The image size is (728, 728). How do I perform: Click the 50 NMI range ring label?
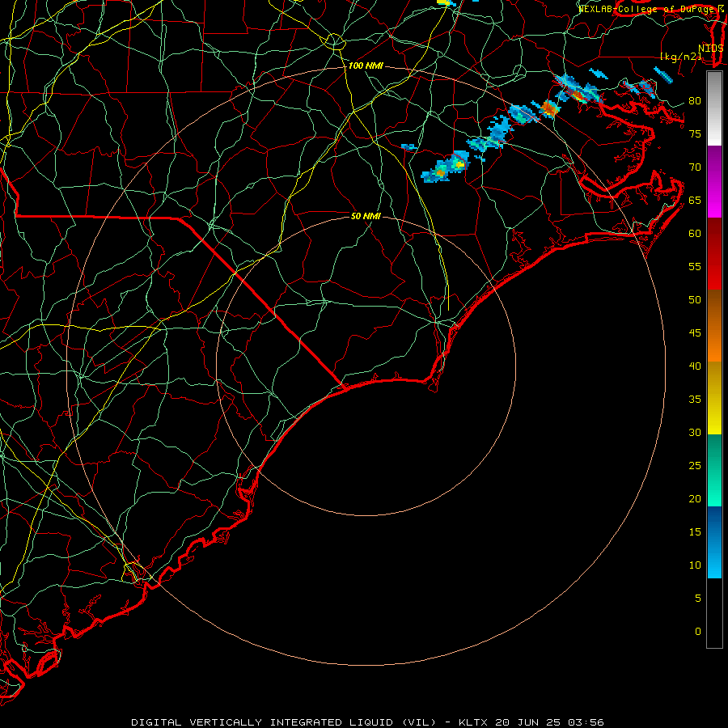[366, 216]
